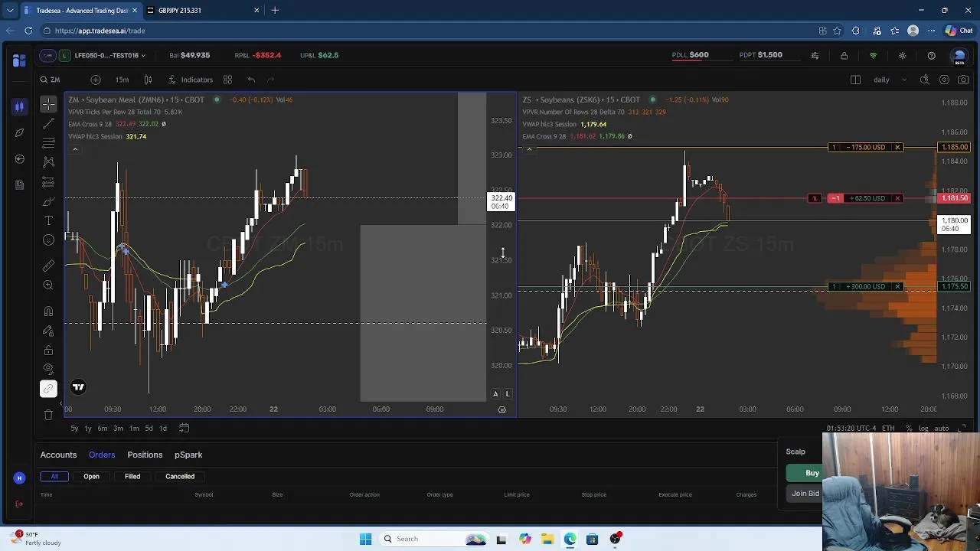The image size is (980, 551).
Task: Open the Tradesea dashboard grid icon
Action: [x=19, y=60]
